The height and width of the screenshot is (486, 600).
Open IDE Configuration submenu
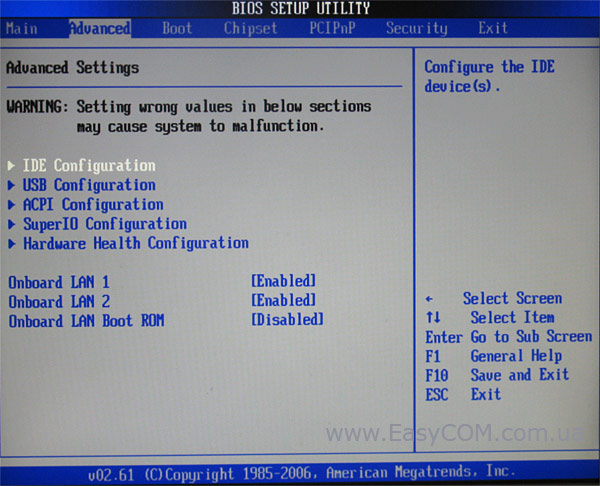(x=89, y=166)
